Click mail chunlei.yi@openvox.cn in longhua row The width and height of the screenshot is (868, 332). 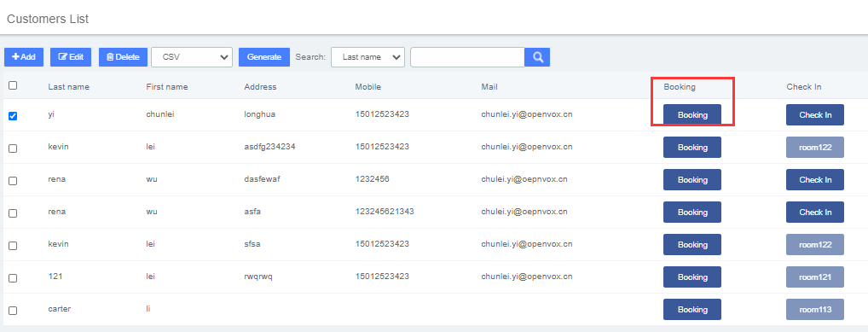click(527, 114)
